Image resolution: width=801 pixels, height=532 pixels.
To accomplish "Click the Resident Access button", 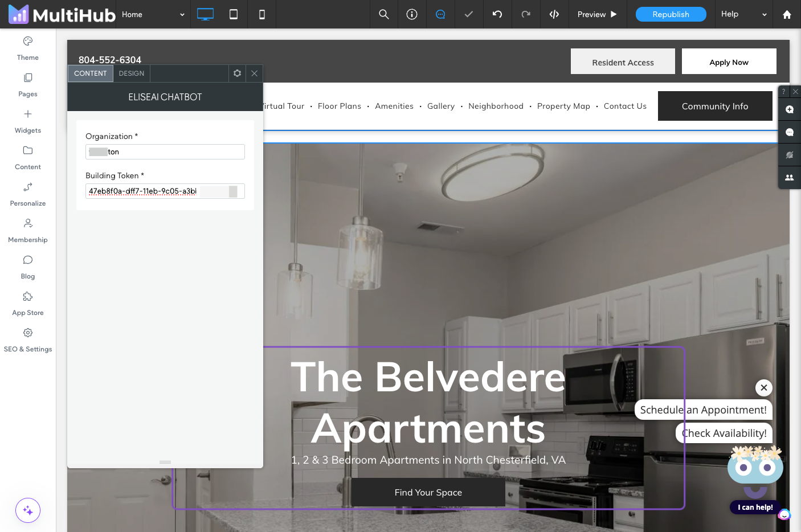I will (623, 62).
